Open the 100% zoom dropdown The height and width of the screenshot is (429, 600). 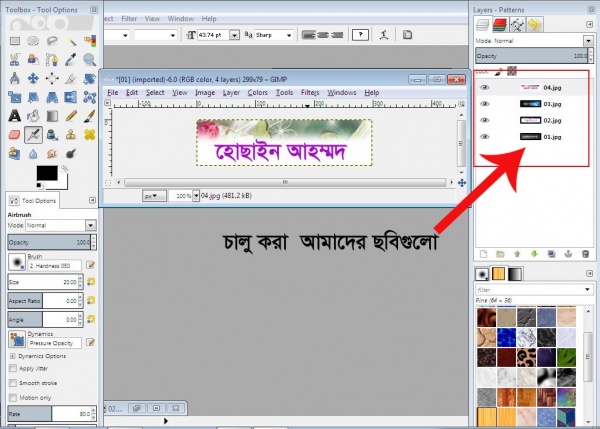(x=196, y=196)
